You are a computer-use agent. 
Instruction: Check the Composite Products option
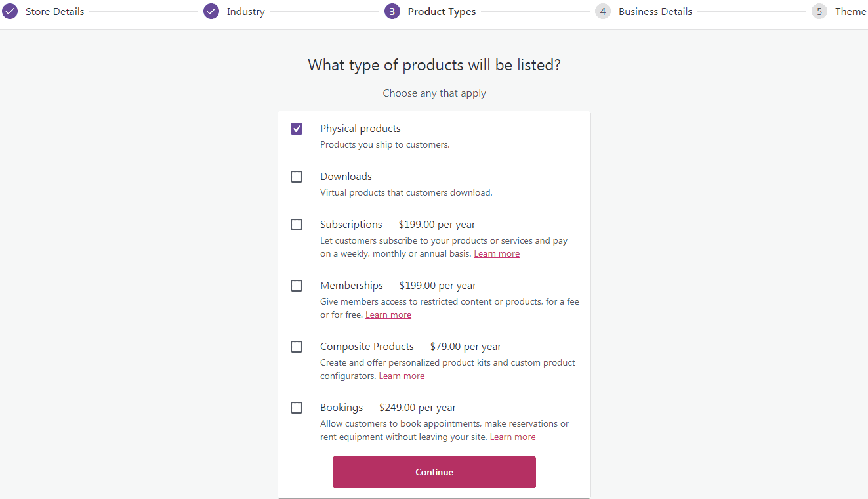point(297,347)
